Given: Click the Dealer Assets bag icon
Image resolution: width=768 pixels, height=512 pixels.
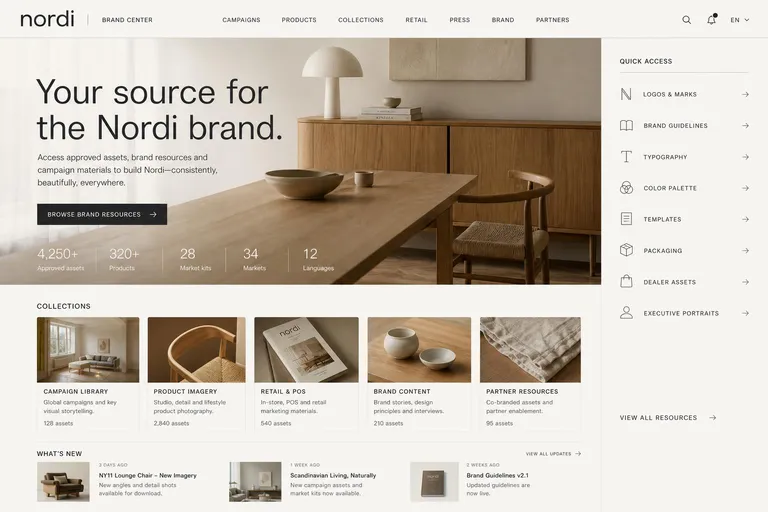Looking at the screenshot, I should (x=626, y=281).
